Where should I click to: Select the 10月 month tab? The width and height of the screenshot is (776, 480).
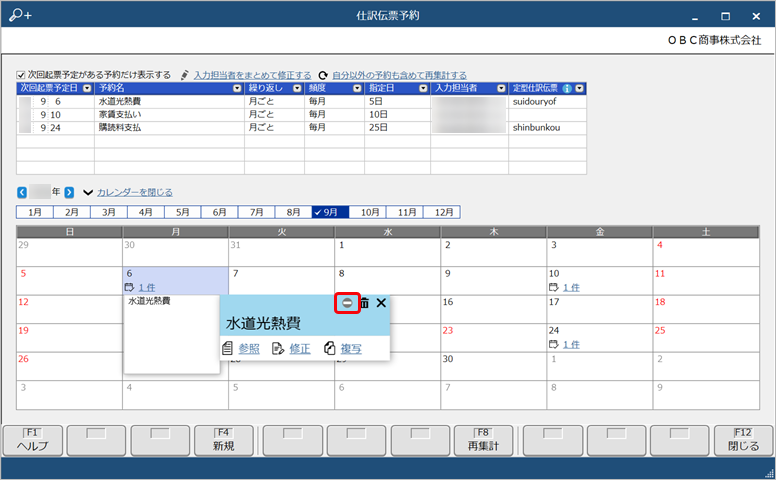pos(368,212)
